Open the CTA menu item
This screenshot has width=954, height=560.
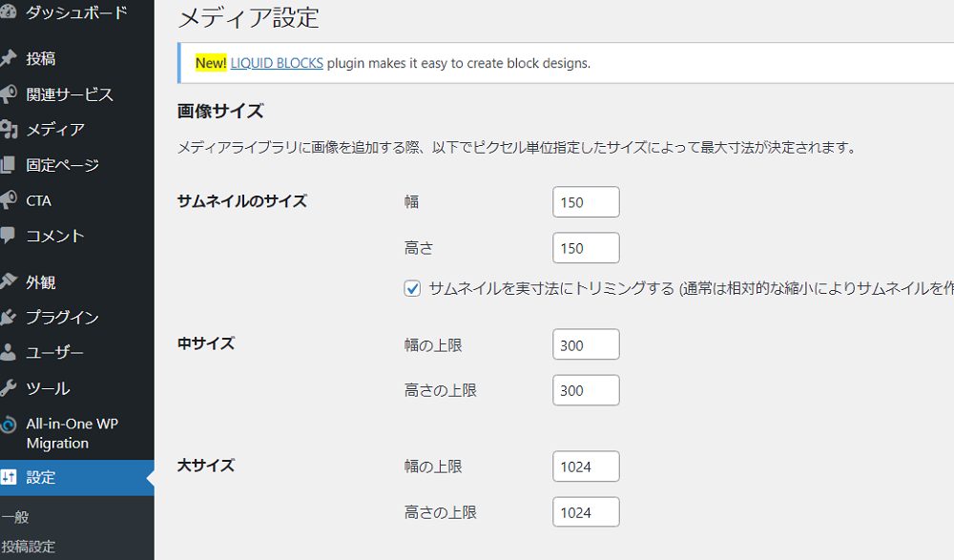click(39, 200)
